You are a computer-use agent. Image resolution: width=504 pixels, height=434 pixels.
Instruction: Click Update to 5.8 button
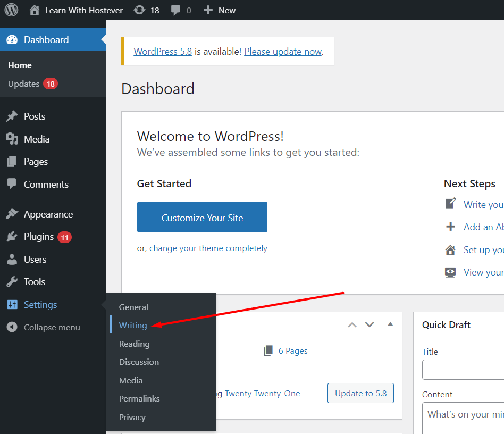point(360,393)
